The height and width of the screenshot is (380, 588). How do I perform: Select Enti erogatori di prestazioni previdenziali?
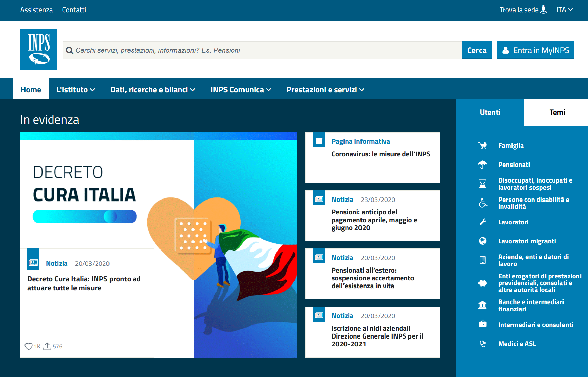540,283
